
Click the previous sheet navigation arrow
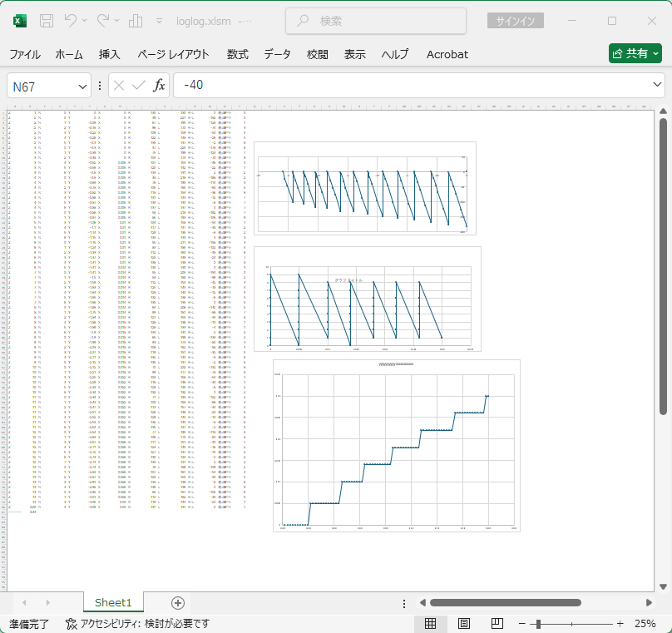[x=24, y=602]
